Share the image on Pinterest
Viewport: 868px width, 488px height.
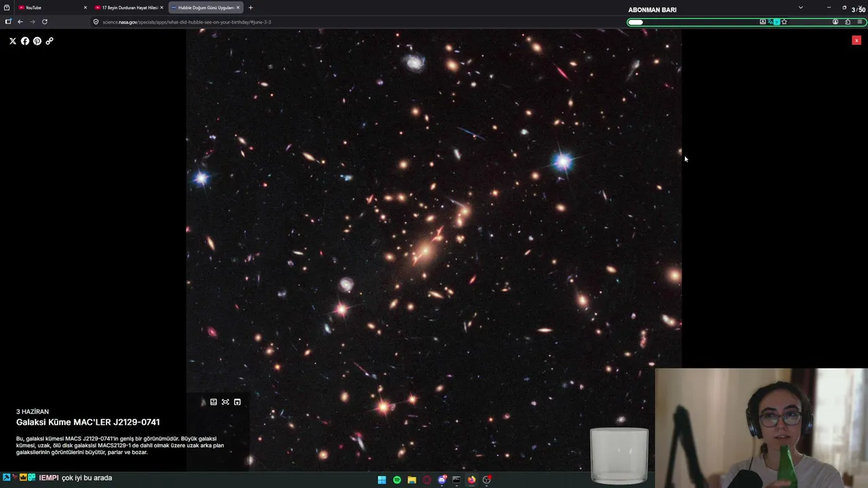37,41
